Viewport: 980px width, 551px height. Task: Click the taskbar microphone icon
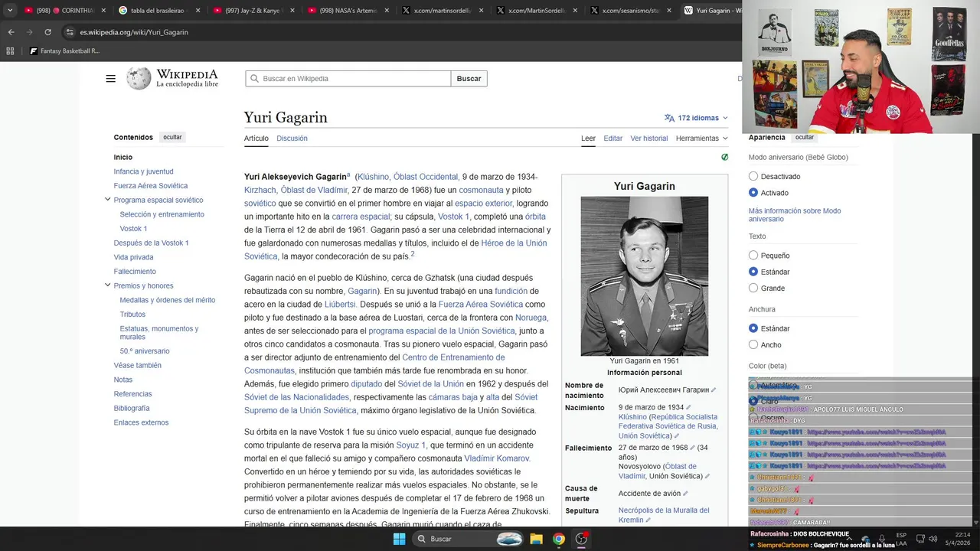coord(882,539)
